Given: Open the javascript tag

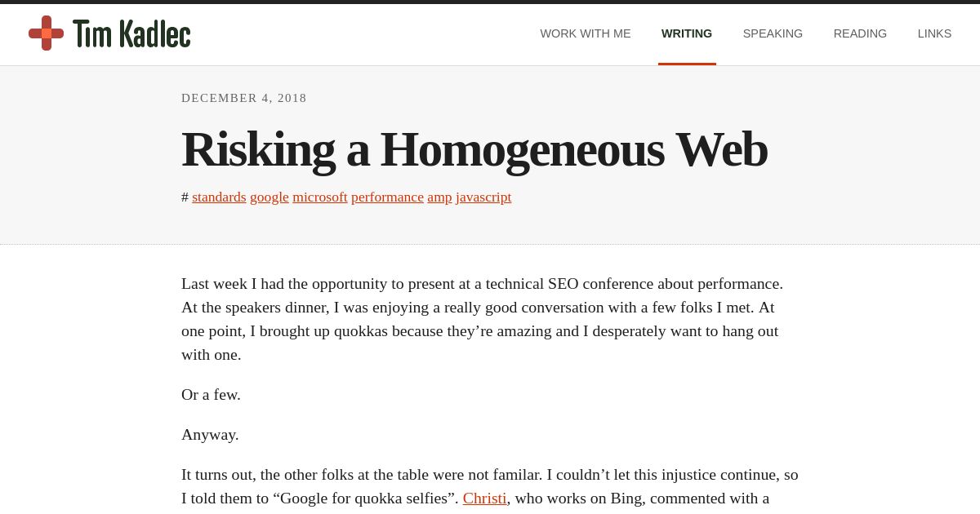Looking at the screenshot, I should click(x=483, y=197).
